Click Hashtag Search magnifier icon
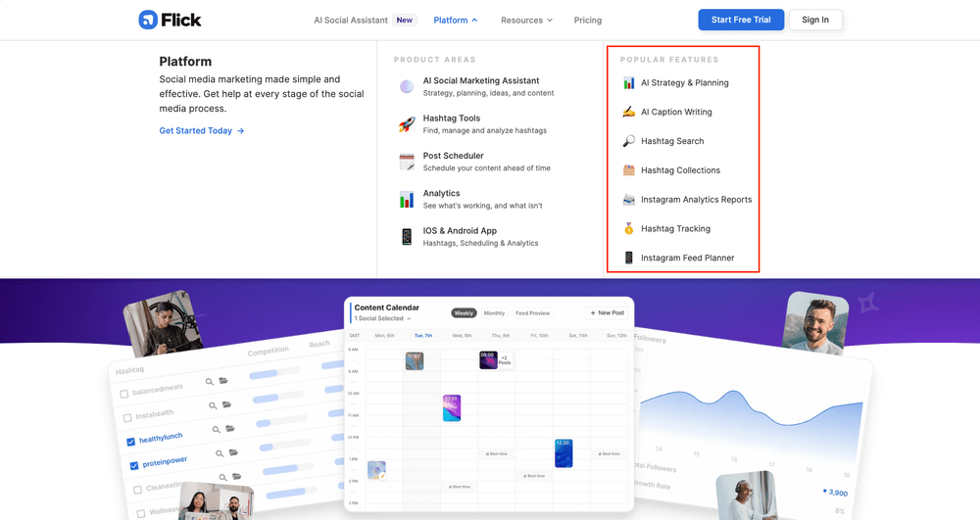This screenshot has height=520, width=980. click(629, 141)
